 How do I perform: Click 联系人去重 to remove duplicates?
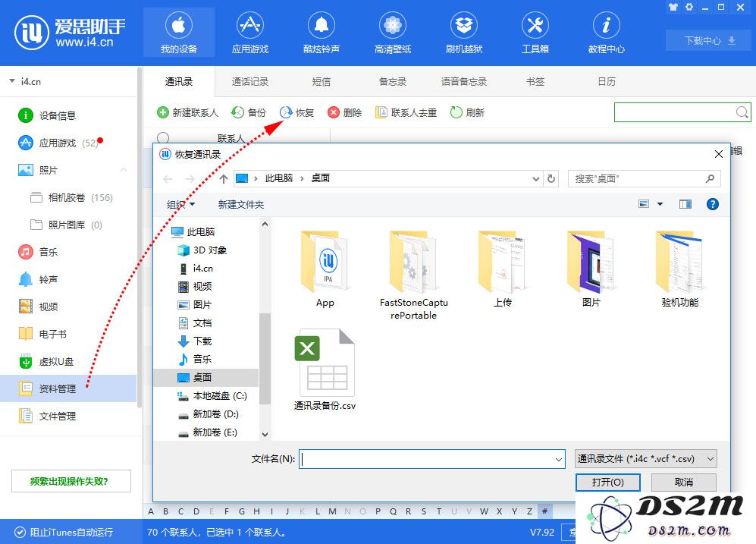pyautogui.click(x=406, y=112)
